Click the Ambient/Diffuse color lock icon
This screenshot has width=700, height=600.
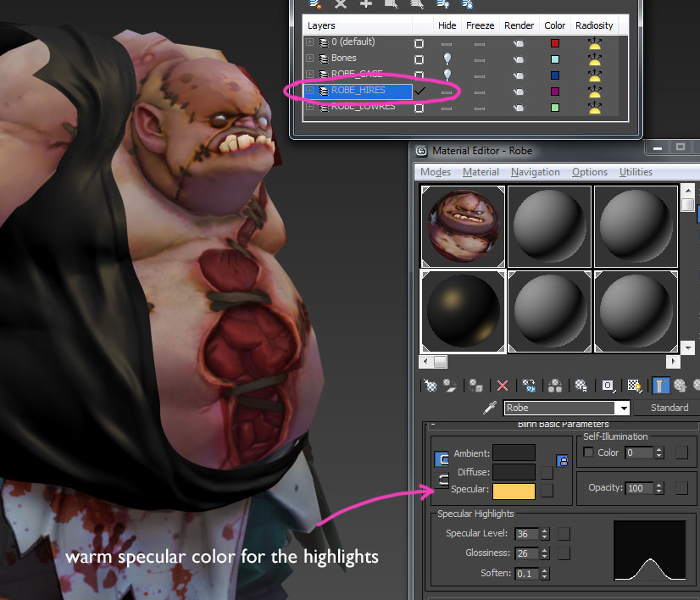pos(563,461)
